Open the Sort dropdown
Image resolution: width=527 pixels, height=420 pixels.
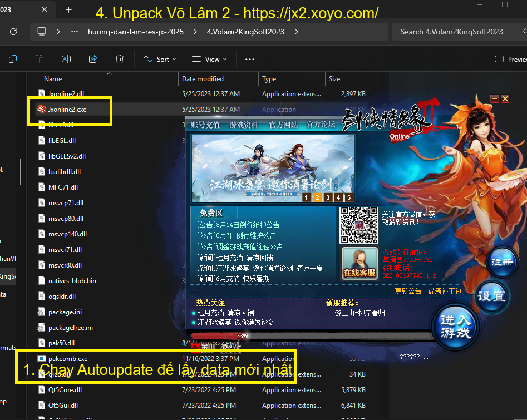160,59
